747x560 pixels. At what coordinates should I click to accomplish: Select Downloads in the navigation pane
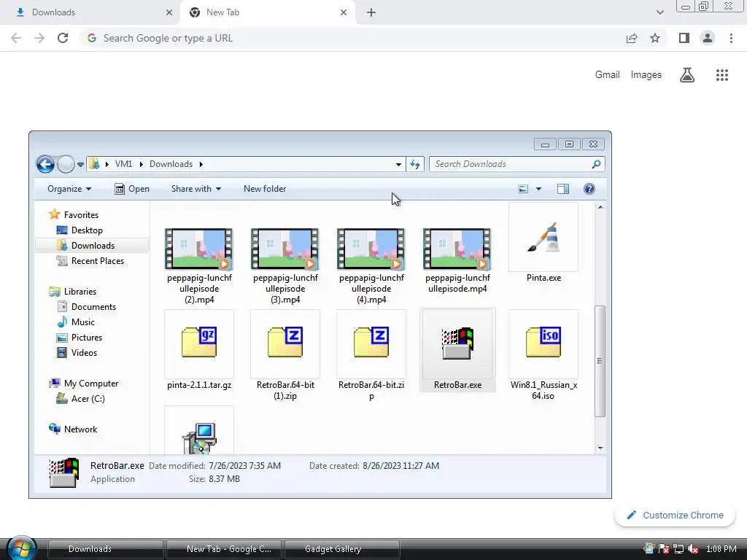click(x=91, y=246)
